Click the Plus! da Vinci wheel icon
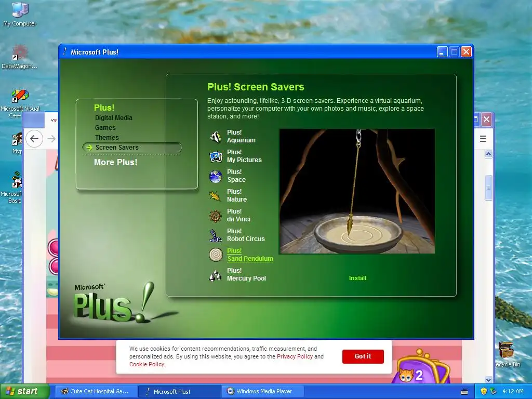The height and width of the screenshot is (399, 532). point(216,216)
